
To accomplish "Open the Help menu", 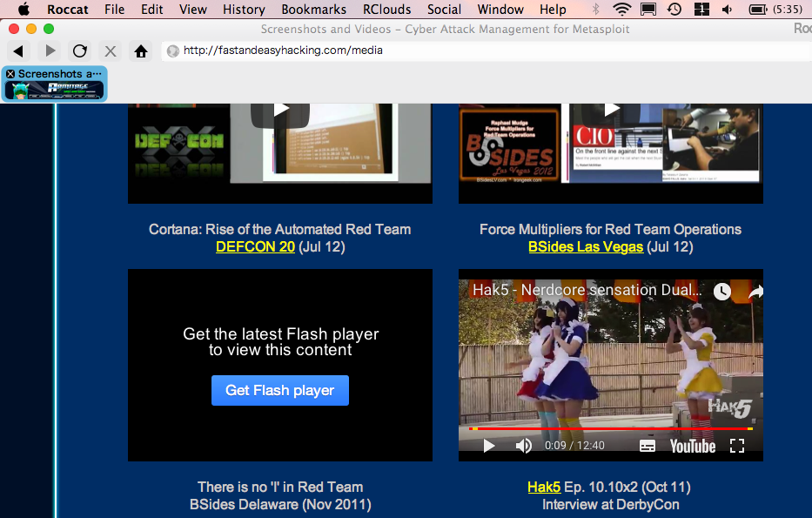I will [x=553, y=10].
